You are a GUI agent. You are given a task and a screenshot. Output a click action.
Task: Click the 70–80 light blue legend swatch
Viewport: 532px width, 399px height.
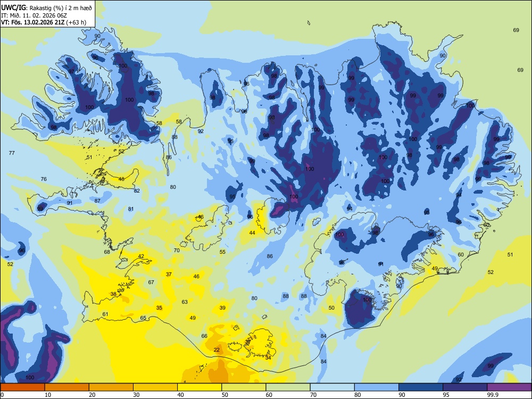coord(332,387)
